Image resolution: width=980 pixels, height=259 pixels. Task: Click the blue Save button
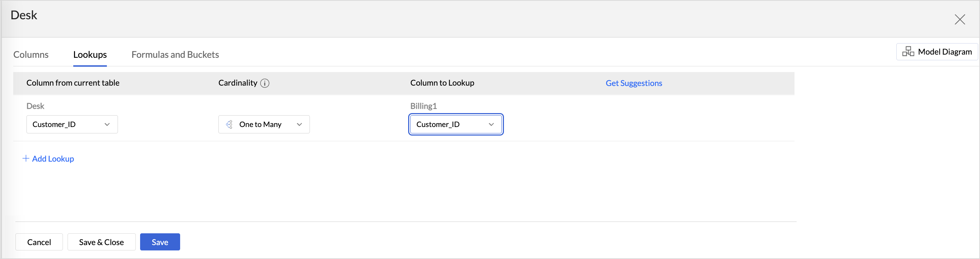tap(160, 242)
